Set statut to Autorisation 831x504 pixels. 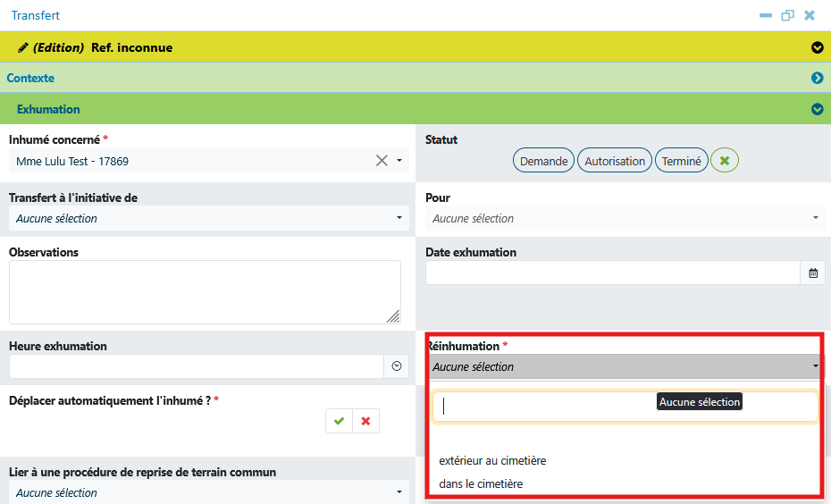[615, 161]
